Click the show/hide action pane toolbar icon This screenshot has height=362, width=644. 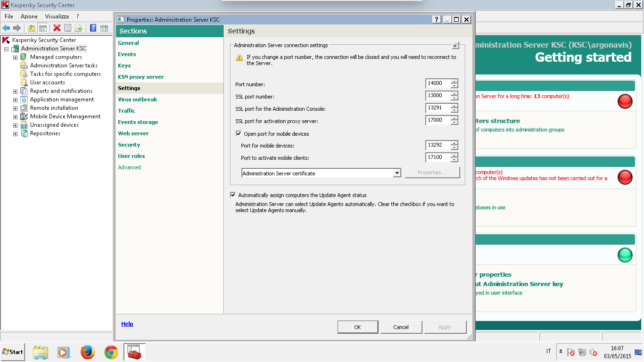point(104,28)
